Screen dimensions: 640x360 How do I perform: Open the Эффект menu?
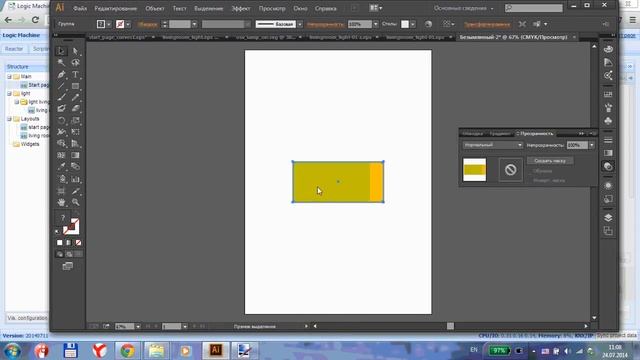[241, 8]
